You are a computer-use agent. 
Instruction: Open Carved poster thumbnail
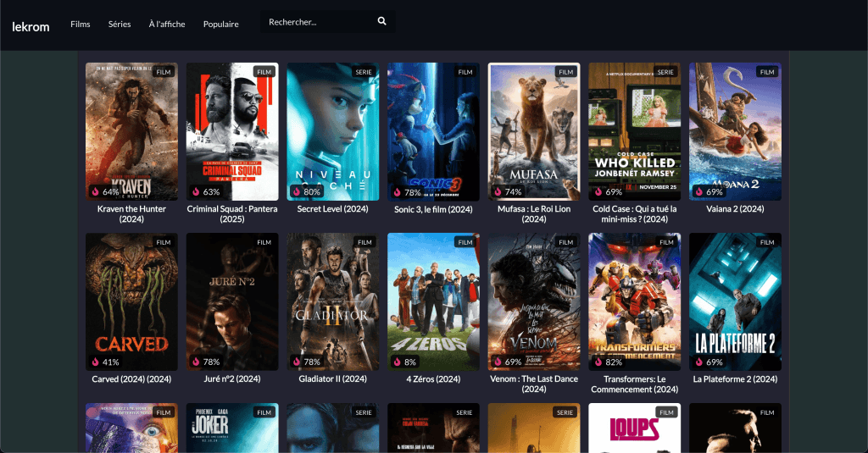(131, 302)
